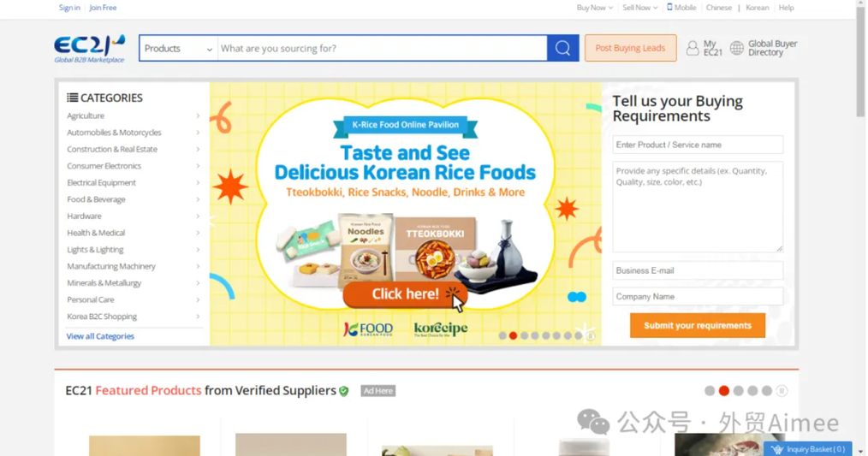Viewport: 868px width, 456px height.
Task: Click the EC21 logo
Action: click(x=89, y=48)
